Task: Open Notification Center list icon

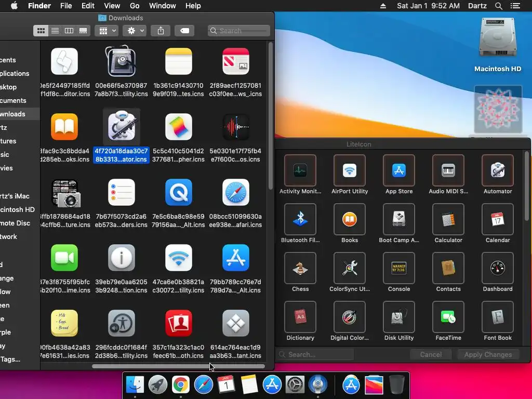Action: [x=515, y=6]
